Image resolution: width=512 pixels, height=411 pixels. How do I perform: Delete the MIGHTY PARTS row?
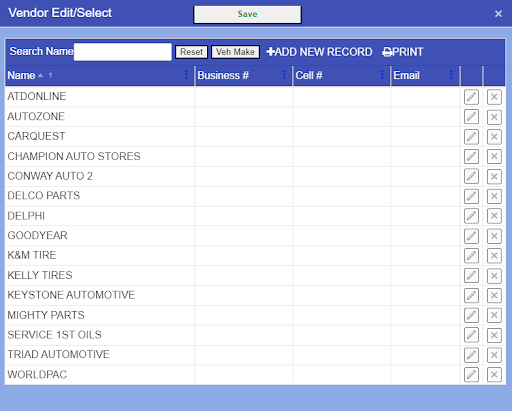point(494,315)
